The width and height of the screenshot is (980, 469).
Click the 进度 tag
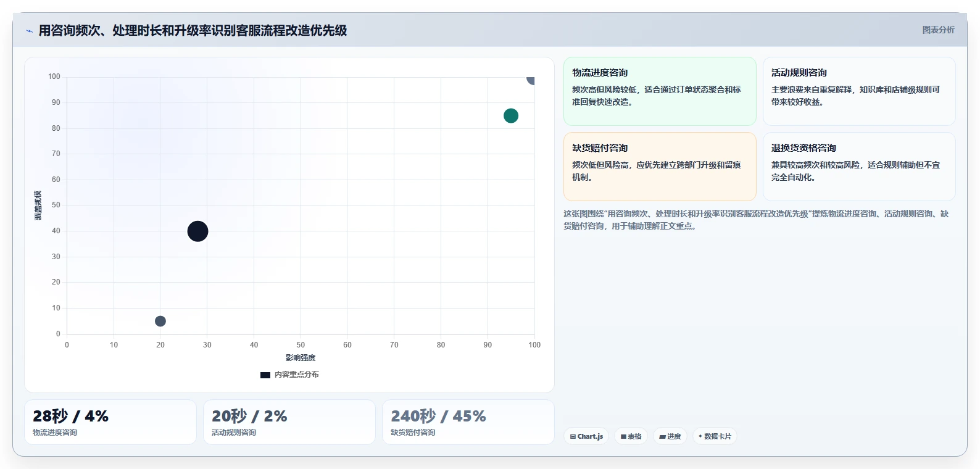pyautogui.click(x=670, y=436)
